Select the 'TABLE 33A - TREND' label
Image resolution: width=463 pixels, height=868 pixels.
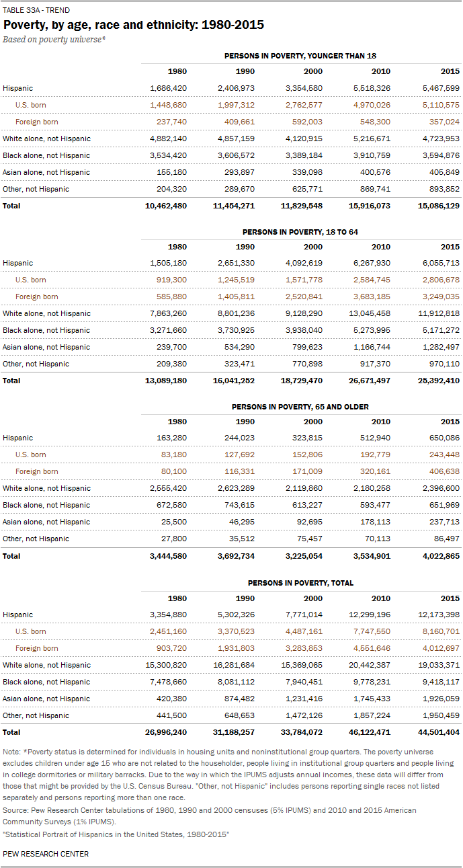[x=36, y=11]
